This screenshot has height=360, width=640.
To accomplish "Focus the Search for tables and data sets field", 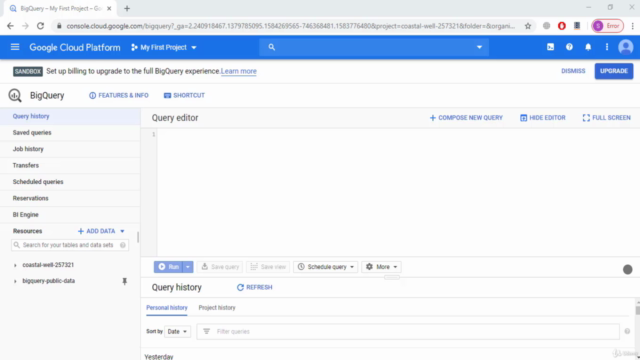I will pos(70,245).
